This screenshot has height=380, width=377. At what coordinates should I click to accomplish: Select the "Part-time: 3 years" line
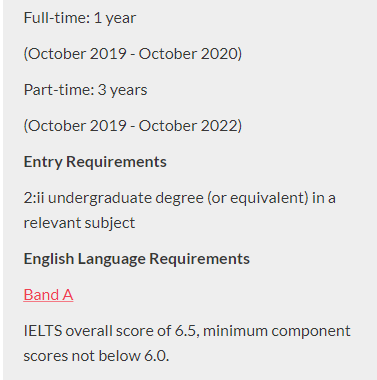click(85, 90)
